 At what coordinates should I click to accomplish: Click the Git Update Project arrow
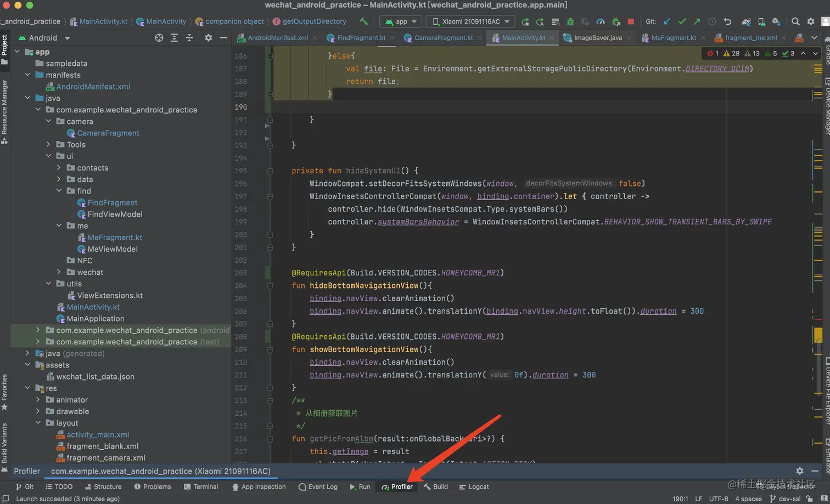(x=667, y=21)
